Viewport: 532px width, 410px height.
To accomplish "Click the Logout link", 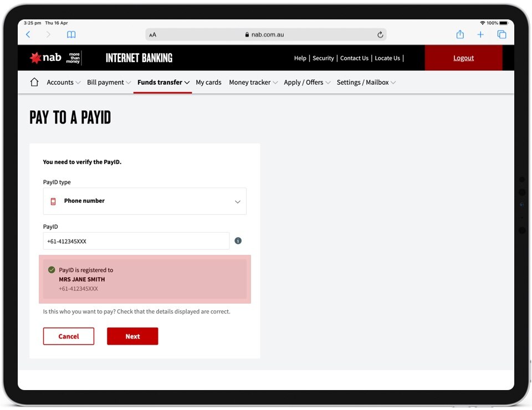I will [463, 58].
